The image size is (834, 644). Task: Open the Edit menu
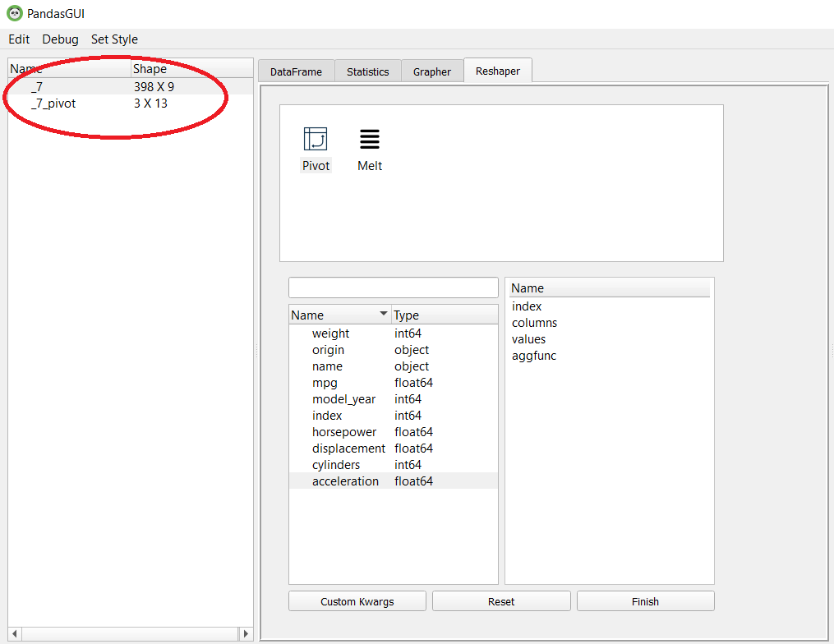pyautogui.click(x=19, y=39)
